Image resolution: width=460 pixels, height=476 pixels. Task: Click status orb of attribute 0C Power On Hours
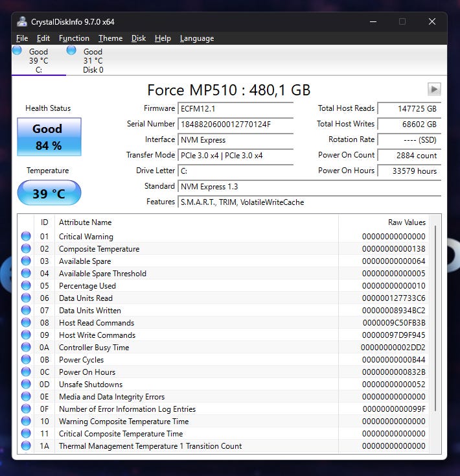(26, 372)
